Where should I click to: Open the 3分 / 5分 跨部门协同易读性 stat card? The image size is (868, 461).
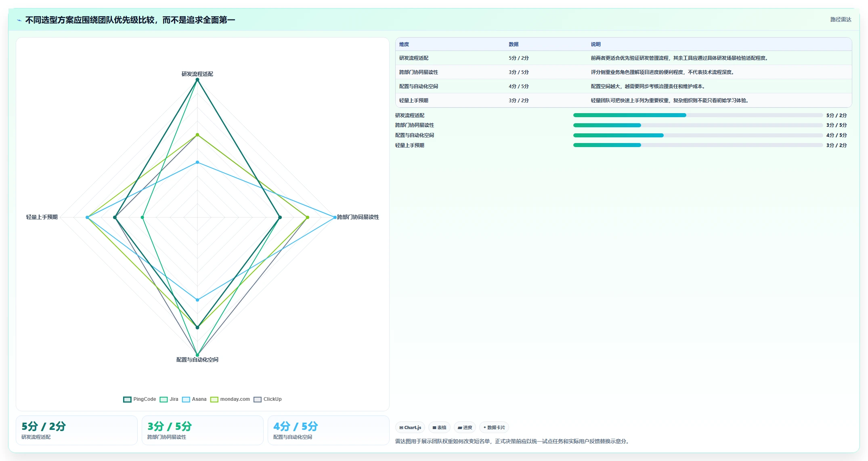coord(203,430)
